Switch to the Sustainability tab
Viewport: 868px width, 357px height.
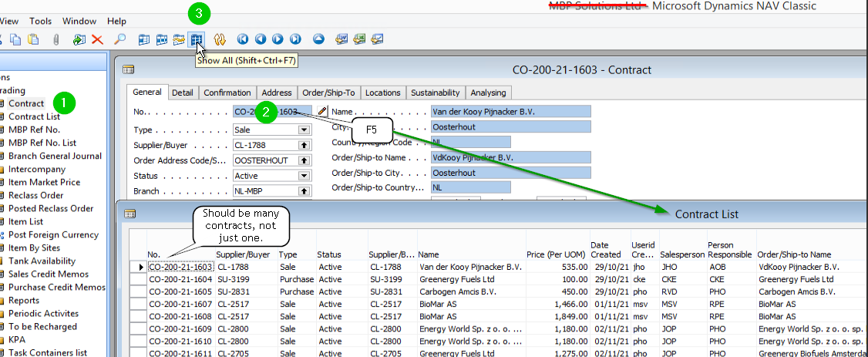(435, 93)
